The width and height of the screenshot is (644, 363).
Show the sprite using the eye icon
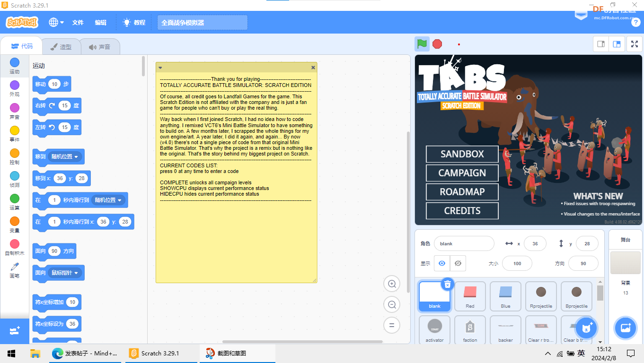[442, 263]
